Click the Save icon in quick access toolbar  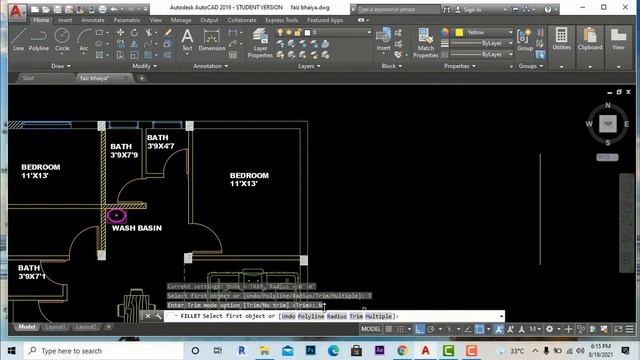coord(57,9)
